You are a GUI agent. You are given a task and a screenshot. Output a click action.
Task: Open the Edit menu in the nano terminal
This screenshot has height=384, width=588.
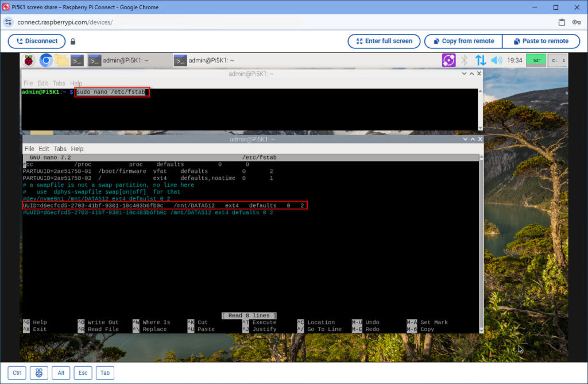(44, 149)
